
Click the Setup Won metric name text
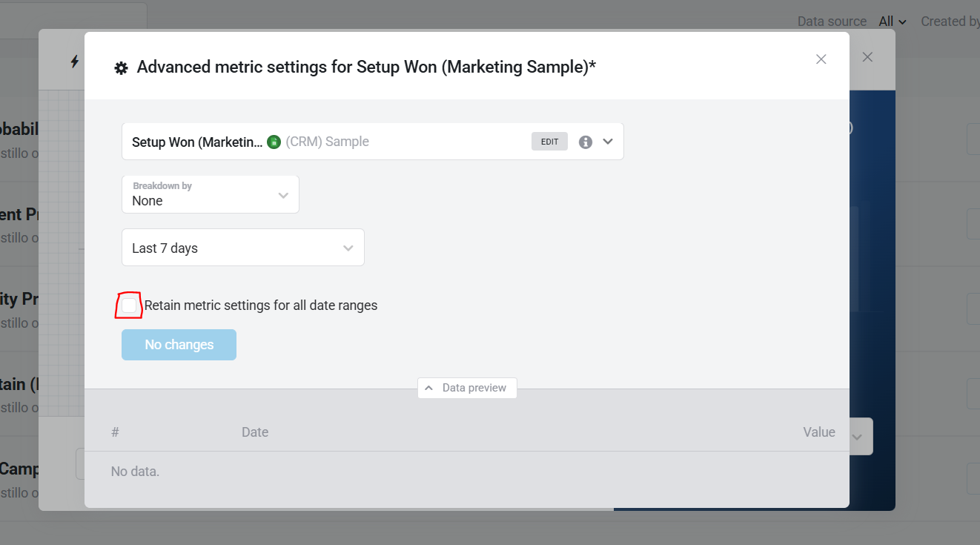(x=196, y=142)
